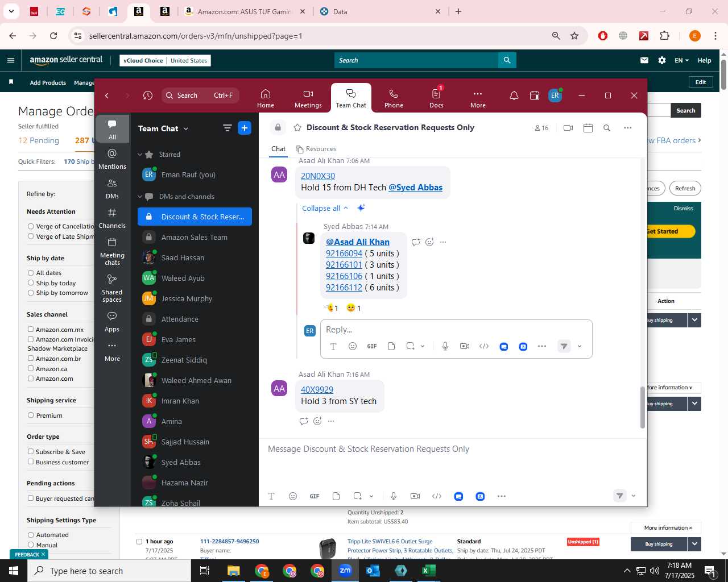The image size is (728, 582).
Task: Open Excel from the Windows taskbar
Action: click(429, 571)
